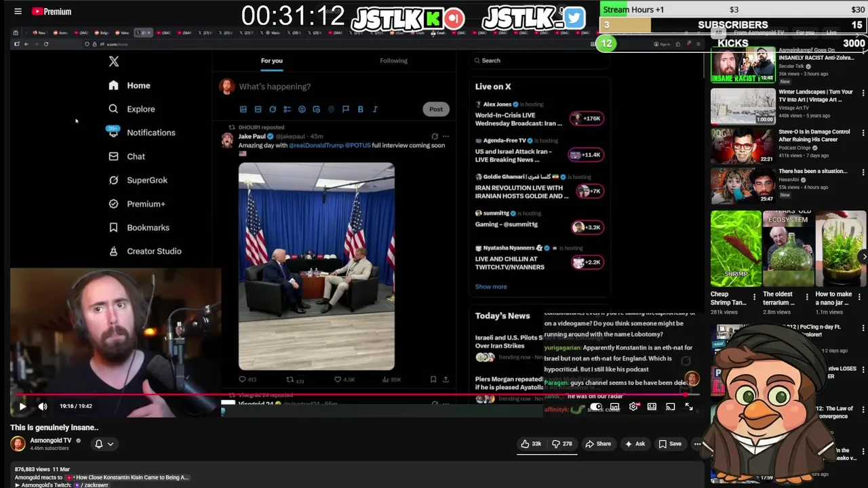Mute the video with the speaker icon
Screen dimensions: 868x488
click(43, 407)
